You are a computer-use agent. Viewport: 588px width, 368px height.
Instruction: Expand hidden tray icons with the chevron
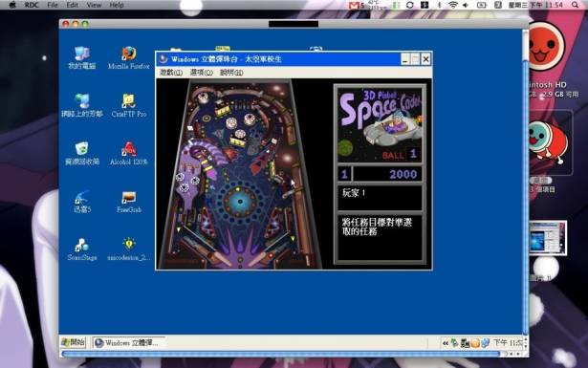[x=446, y=343]
